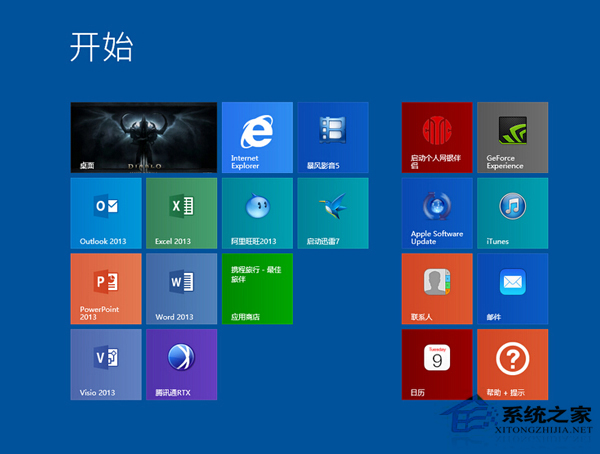600x454 pixels.
Task: Open Apple Software Update tile
Action: [437, 213]
